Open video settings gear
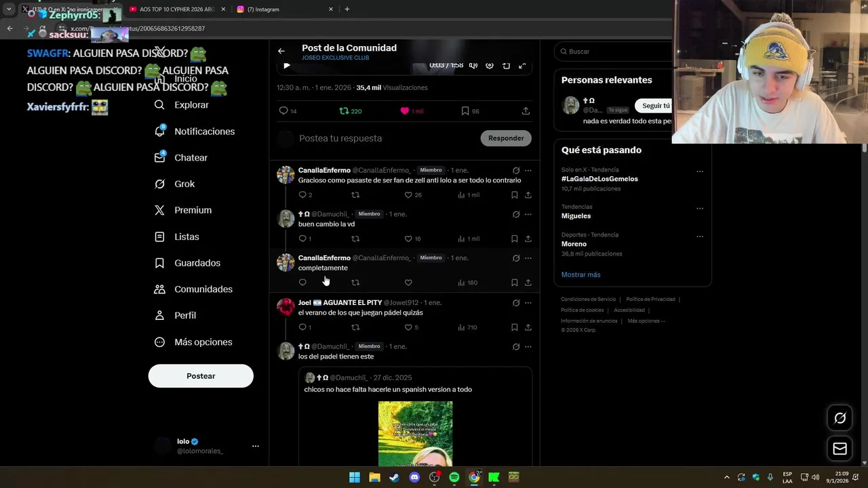 click(490, 66)
